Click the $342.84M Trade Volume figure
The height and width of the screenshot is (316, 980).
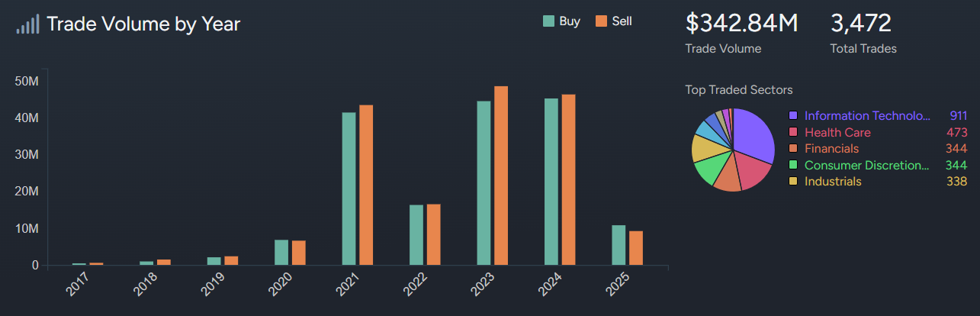[x=741, y=24]
